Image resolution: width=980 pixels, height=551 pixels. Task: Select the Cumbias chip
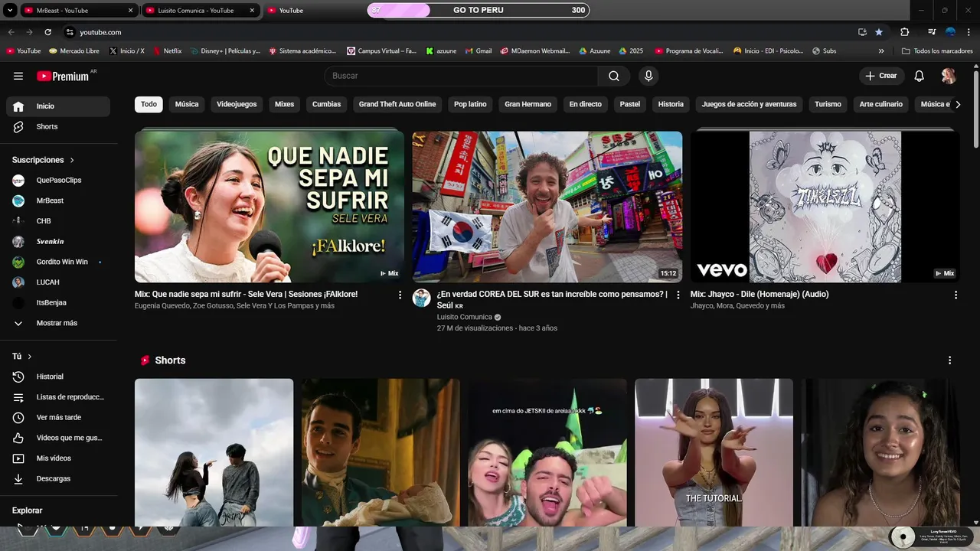coord(326,104)
